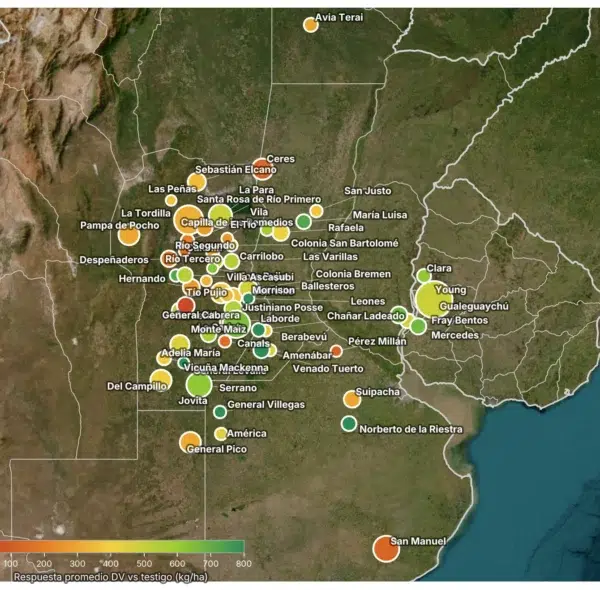Screen dimensions: 600x590
Task: Click the orange Pampa de Pocho bubble
Action: (129, 234)
